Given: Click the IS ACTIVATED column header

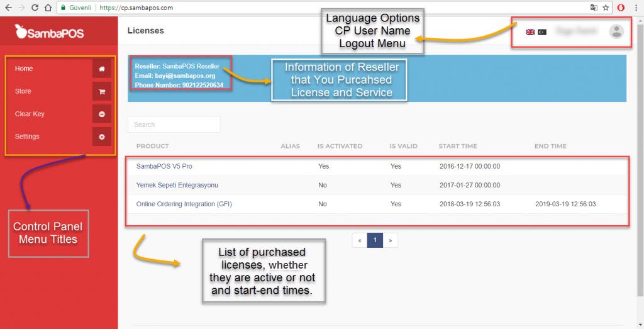Looking at the screenshot, I should (x=340, y=146).
